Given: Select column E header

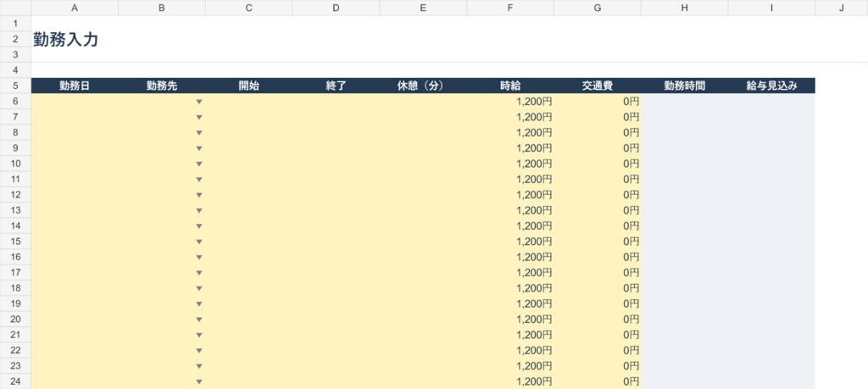Looking at the screenshot, I should click(x=423, y=8).
